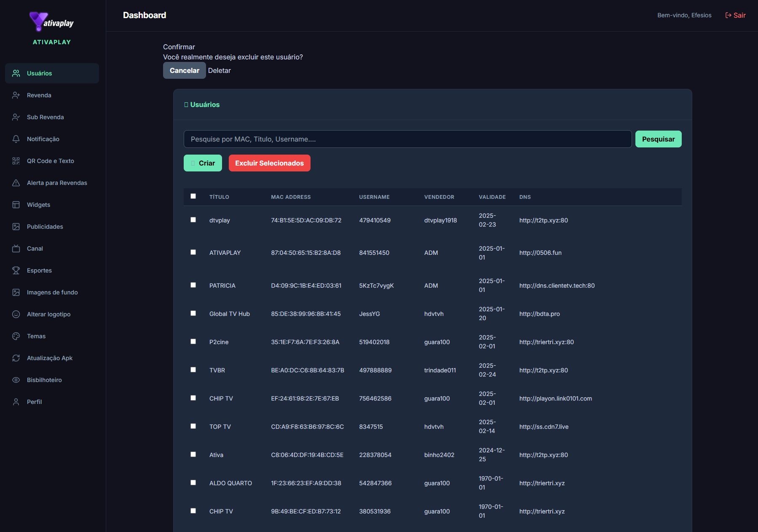Image resolution: width=758 pixels, height=532 pixels.
Task: Click the ativaplay logo in sidebar
Action: click(x=52, y=22)
